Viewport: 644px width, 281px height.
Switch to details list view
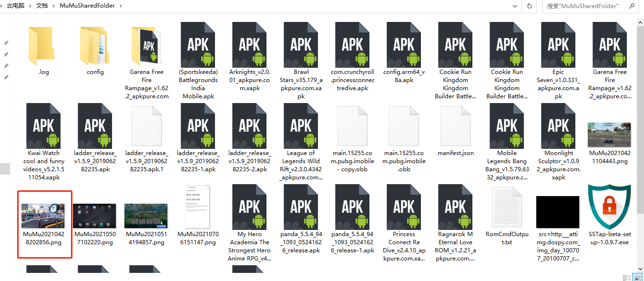coord(627,277)
